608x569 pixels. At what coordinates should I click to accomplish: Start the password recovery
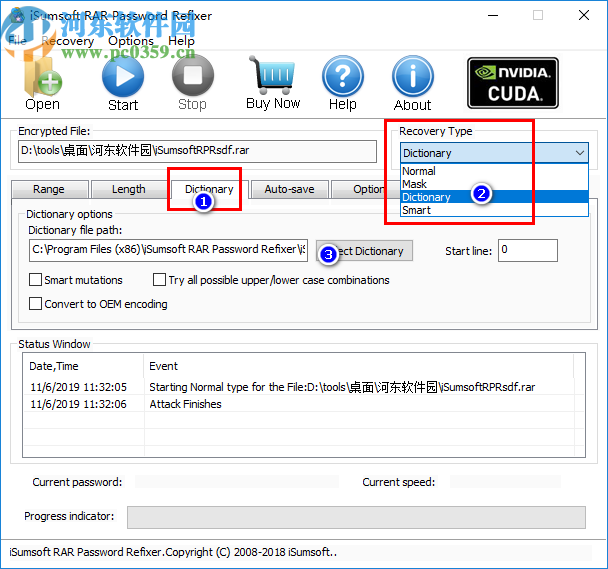(123, 83)
